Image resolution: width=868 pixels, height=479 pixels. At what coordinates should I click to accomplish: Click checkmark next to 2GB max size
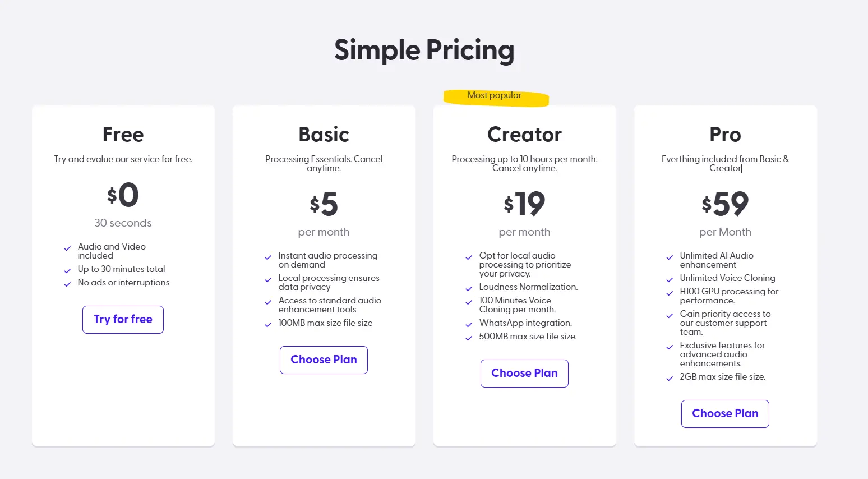(670, 379)
